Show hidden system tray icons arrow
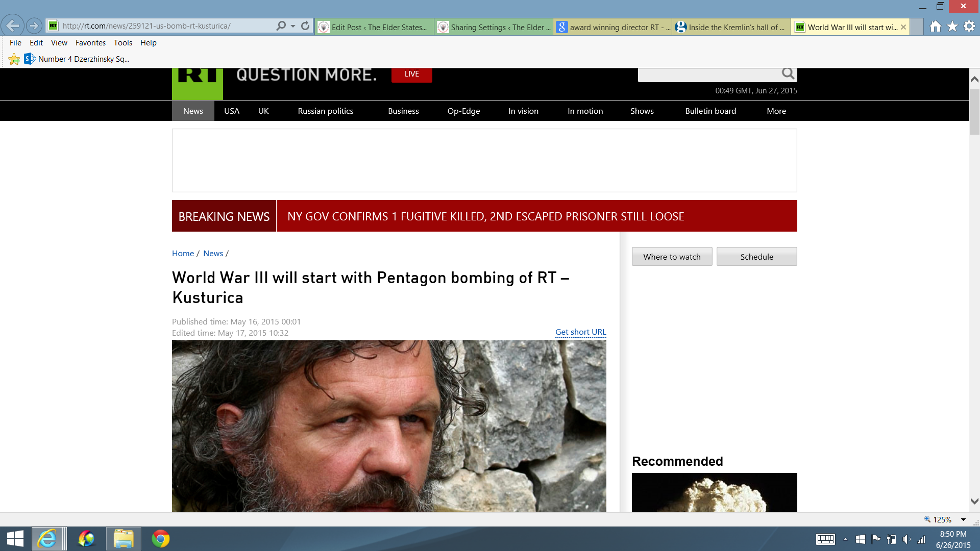 click(x=845, y=539)
